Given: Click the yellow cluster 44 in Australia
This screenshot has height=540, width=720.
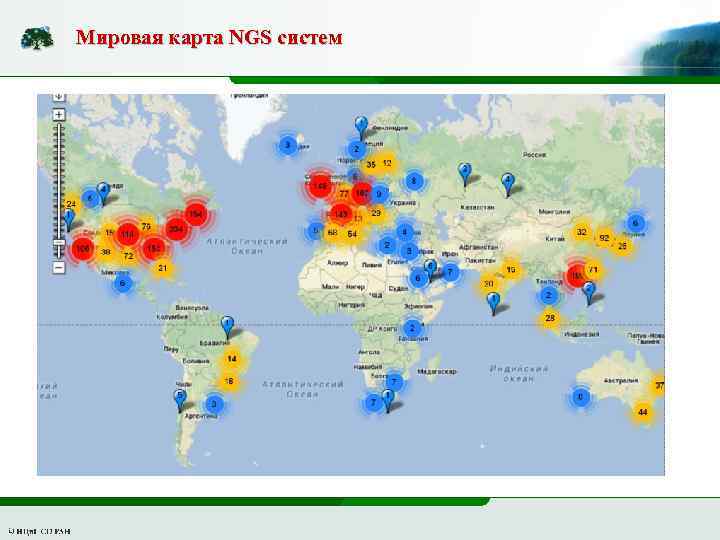Looking at the screenshot, I should tap(643, 412).
